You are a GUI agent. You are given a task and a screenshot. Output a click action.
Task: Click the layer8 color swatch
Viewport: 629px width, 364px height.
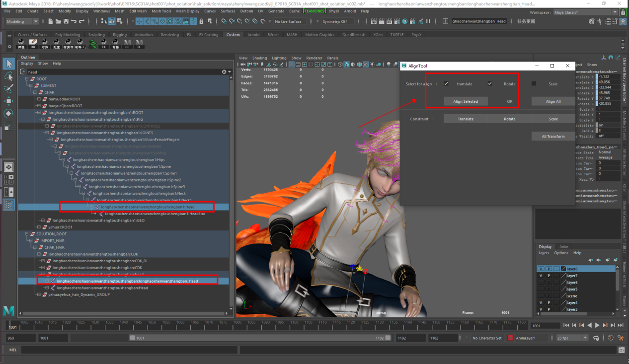point(563,269)
